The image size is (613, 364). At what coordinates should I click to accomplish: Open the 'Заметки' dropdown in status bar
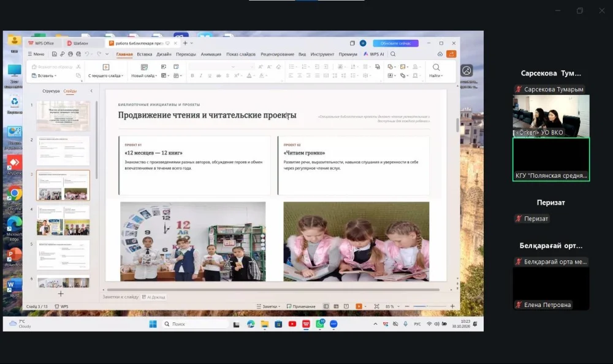point(268,306)
